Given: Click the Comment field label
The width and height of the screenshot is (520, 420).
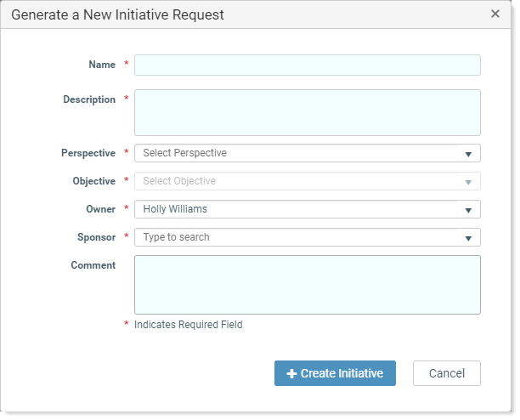Looking at the screenshot, I should pyautogui.click(x=93, y=265).
